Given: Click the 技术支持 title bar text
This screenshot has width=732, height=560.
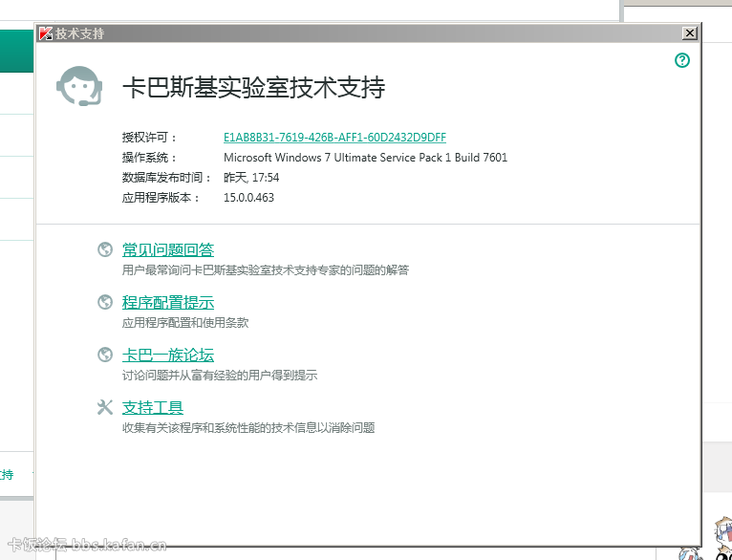Looking at the screenshot, I should tap(80, 33).
